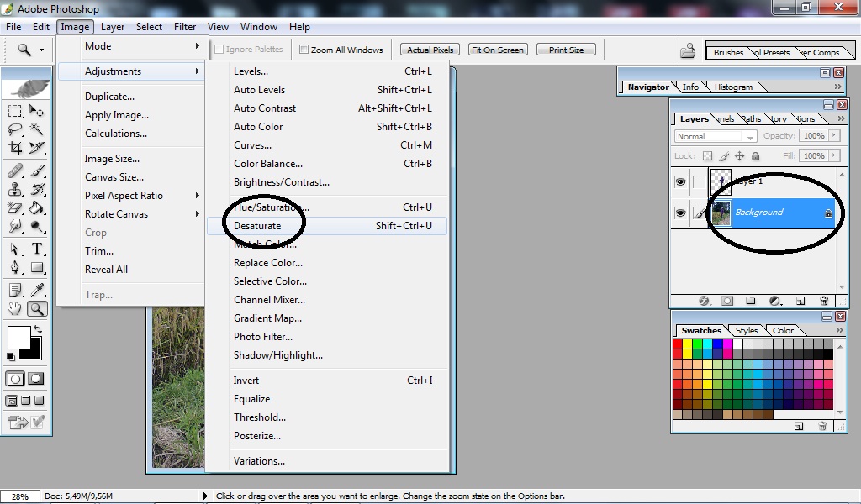
Task: Open the Zoom tool preset picker arrow
Action: point(41,50)
